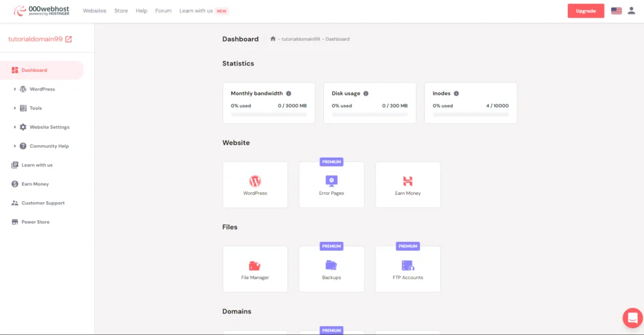Click the Backups PREMIUM badge

pos(331,246)
